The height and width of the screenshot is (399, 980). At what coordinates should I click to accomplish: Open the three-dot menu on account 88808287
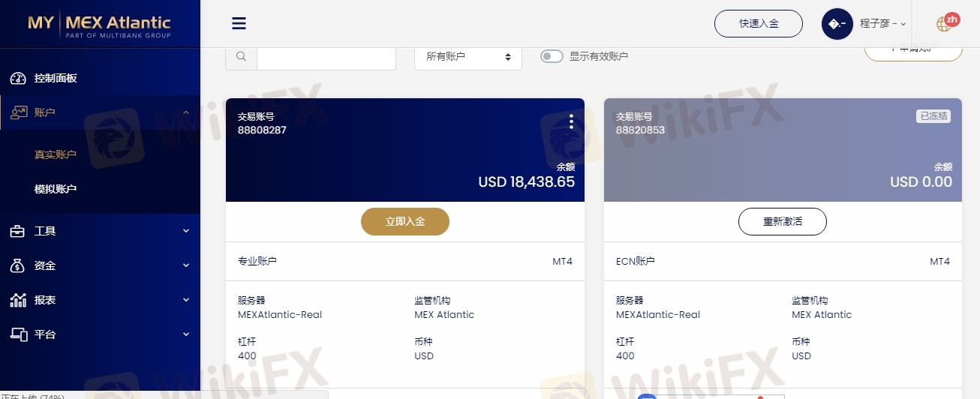(571, 121)
